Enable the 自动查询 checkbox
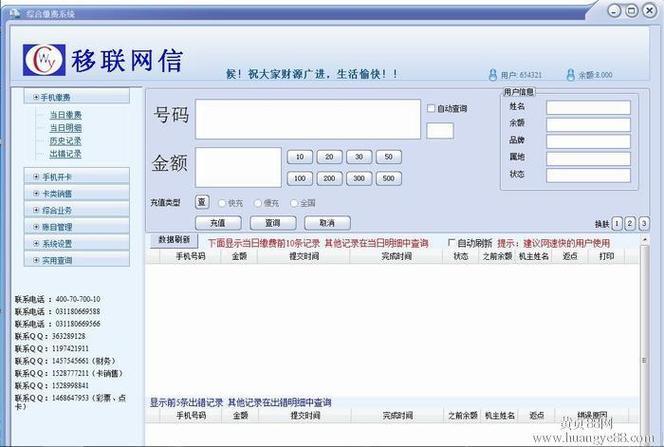Image resolution: width=664 pixels, height=447 pixels. (431, 109)
